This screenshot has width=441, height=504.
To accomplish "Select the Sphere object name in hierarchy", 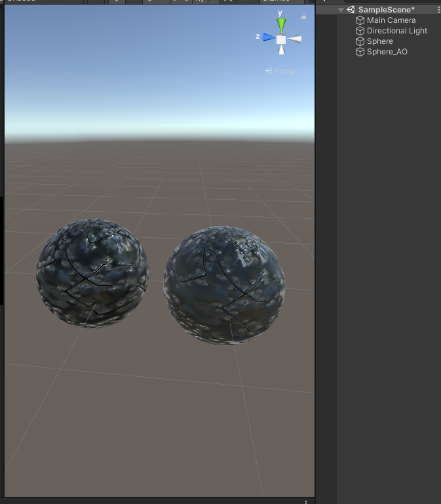I will tap(380, 41).
